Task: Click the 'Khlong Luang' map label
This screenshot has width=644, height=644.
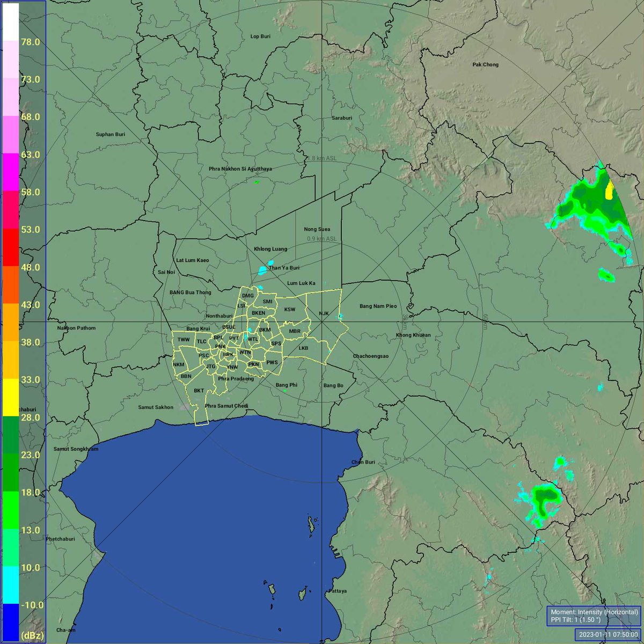Action: pyautogui.click(x=270, y=249)
